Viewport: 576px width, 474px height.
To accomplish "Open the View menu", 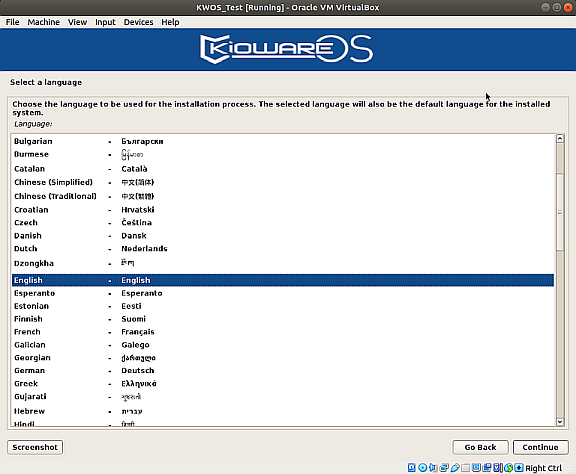I will coord(78,22).
